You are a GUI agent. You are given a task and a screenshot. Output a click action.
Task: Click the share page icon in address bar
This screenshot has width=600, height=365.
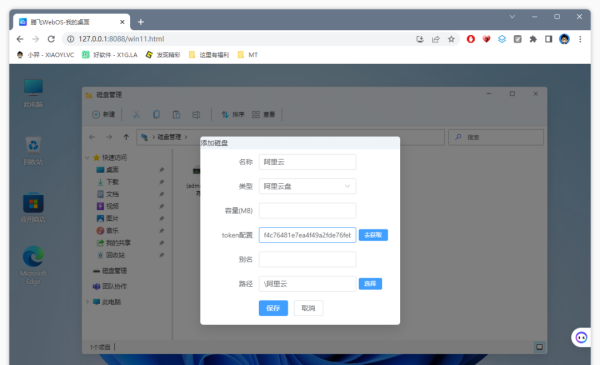pos(435,39)
